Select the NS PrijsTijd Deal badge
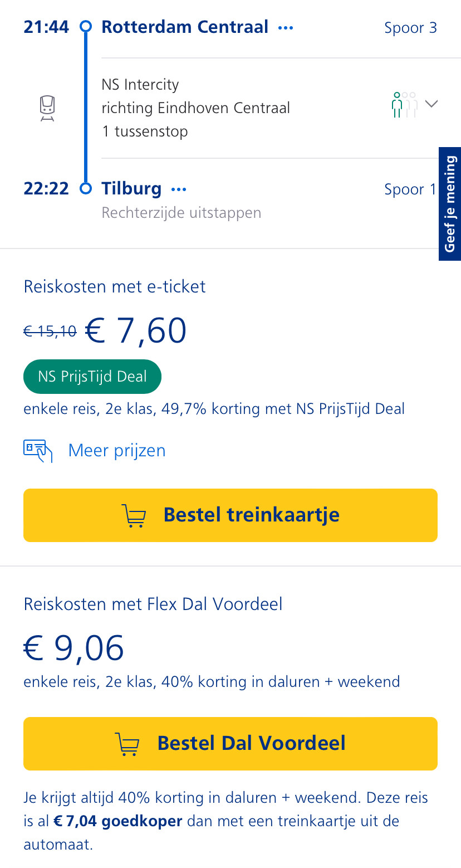This screenshot has height=868, width=461. click(92, 377)
